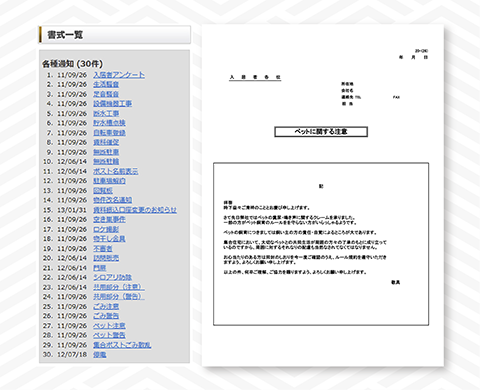Open item 9 無断駐車 link
Viewport: 480px width, 390px height.
[106, 152]
